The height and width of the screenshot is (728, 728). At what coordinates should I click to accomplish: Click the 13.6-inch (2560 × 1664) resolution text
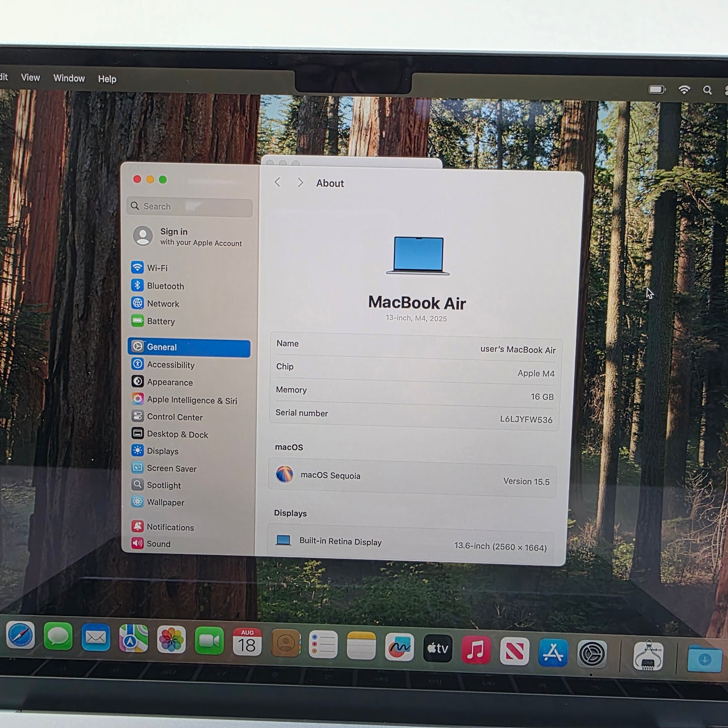click(x=500, y=546)
